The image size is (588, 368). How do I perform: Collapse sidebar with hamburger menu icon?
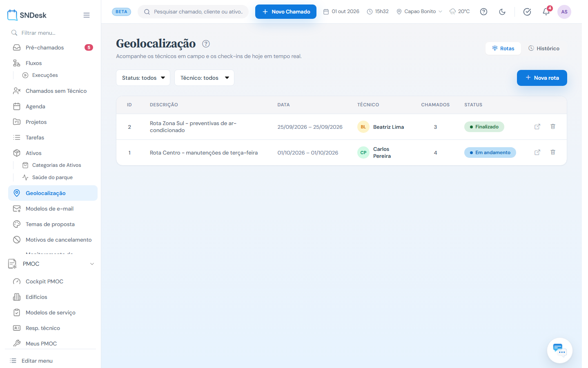(x=87, y=15)
